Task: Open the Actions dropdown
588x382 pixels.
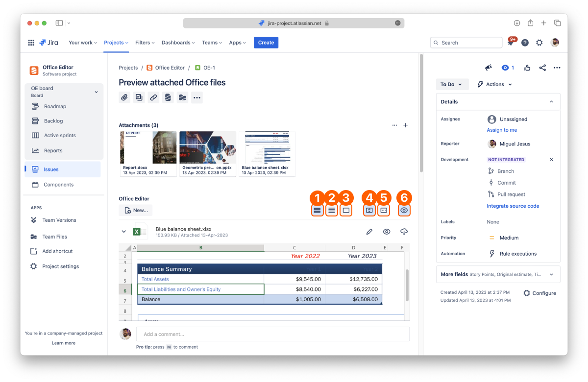Action: 494,84
